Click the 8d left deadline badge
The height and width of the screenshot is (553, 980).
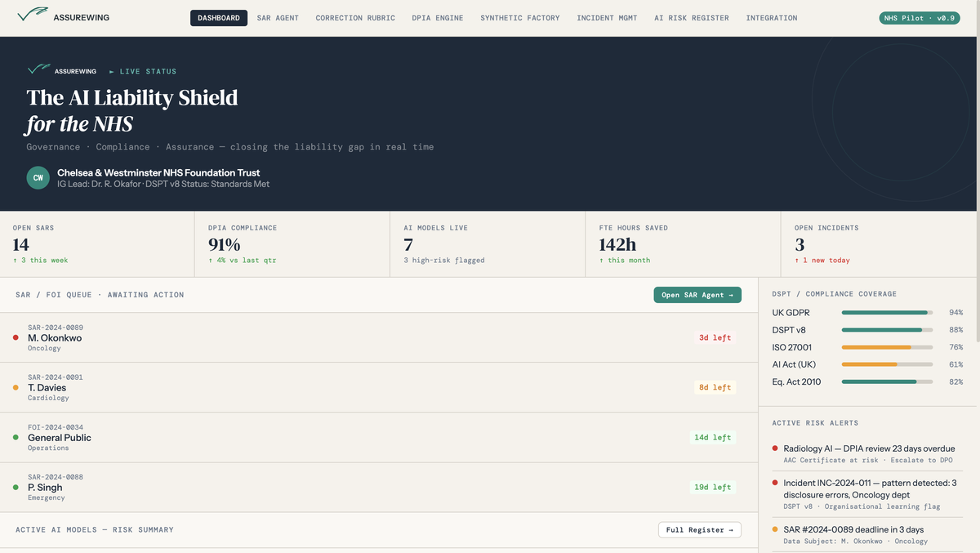[715, 387]
